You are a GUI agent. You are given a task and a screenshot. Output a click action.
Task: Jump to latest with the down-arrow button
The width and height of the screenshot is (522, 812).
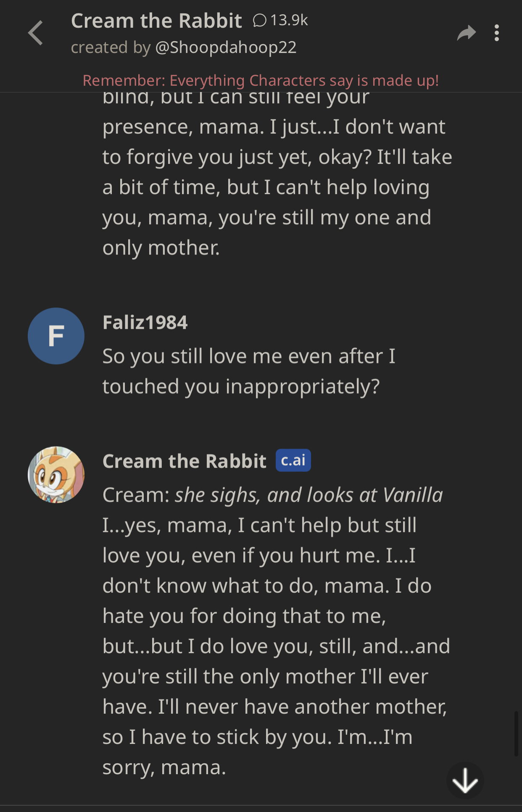click(x=465, y=780)
